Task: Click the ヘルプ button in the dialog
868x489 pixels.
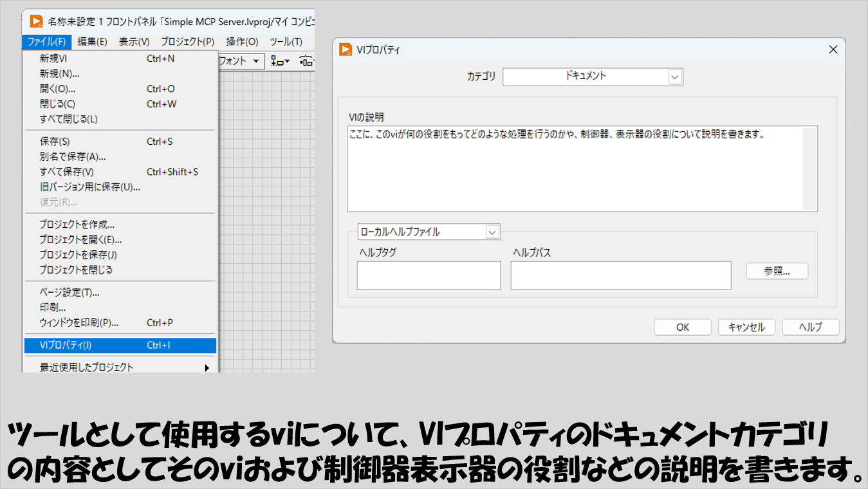Action: (810, 327)
